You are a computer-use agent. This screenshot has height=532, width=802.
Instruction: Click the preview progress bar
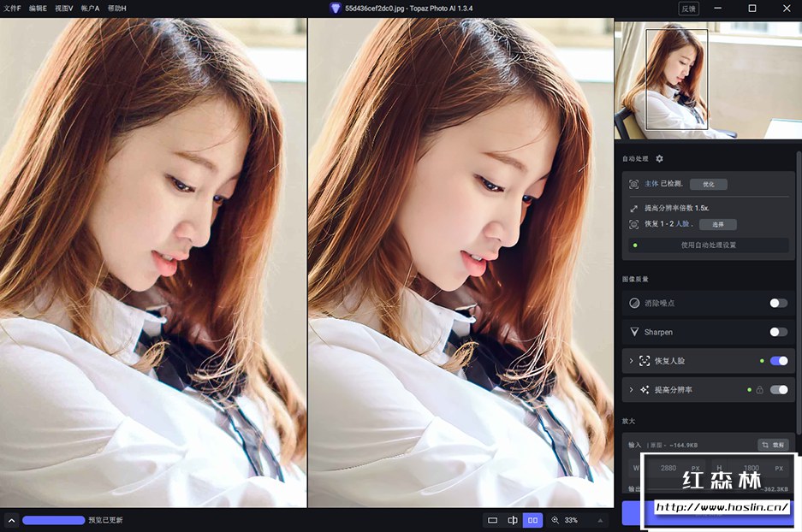tap(54, 520)
